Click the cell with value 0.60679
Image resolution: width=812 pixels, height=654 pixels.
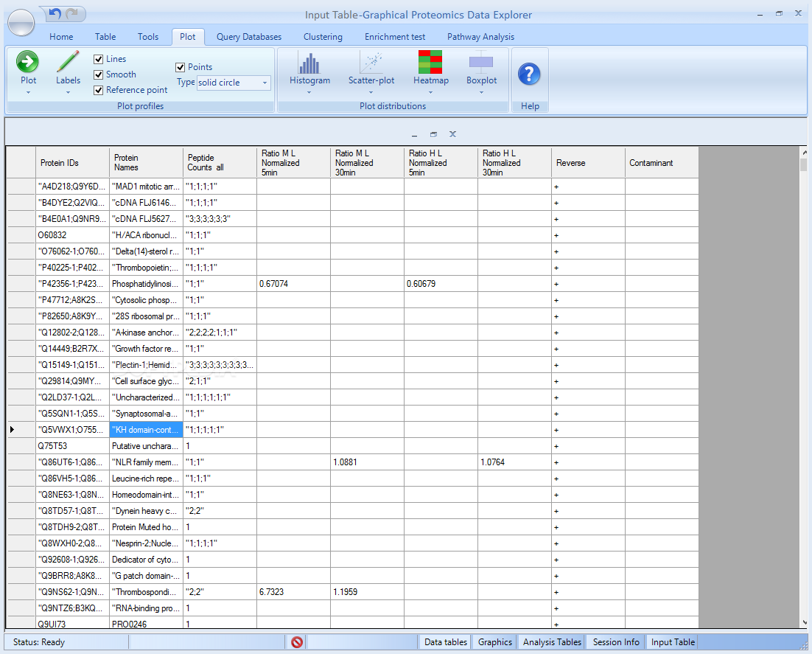coord(441,284)
